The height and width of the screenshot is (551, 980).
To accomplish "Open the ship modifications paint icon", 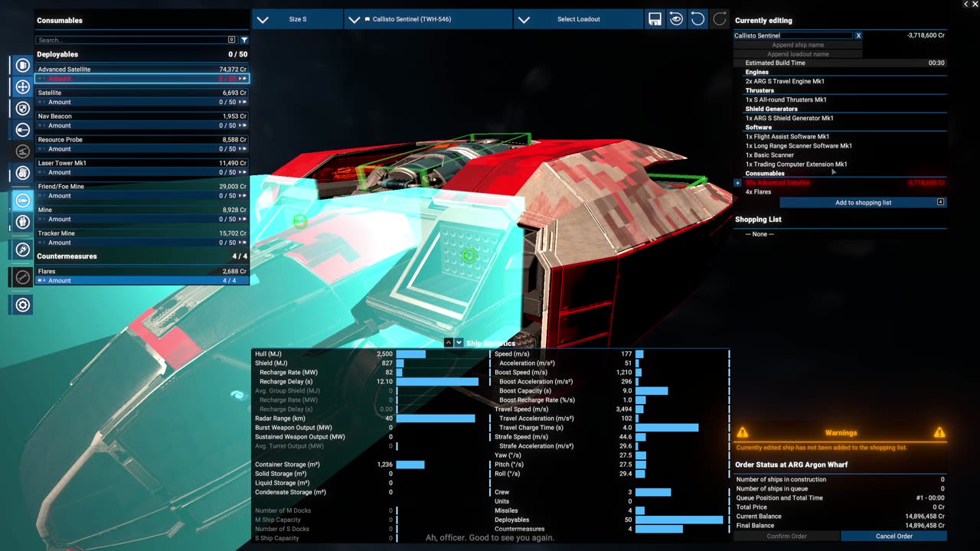I will [x=23, y=249].
